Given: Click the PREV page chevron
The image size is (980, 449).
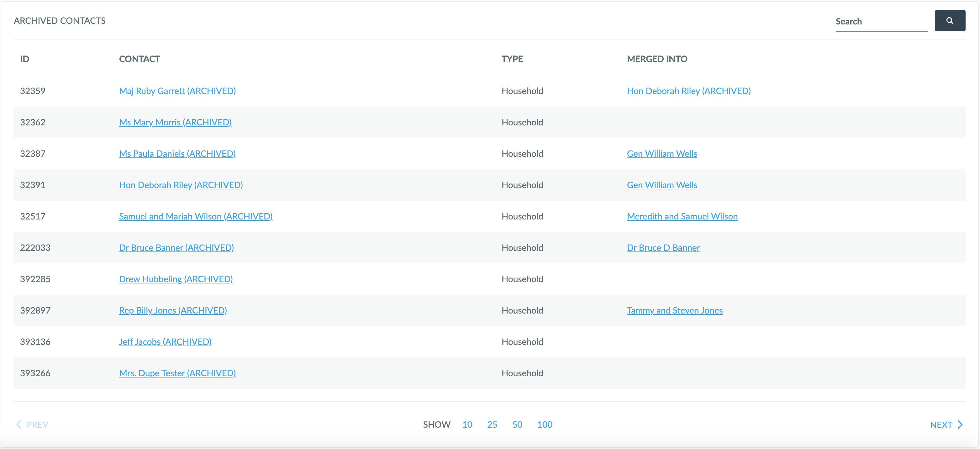Looking at the screenshot, I should (x=32, y=425).
